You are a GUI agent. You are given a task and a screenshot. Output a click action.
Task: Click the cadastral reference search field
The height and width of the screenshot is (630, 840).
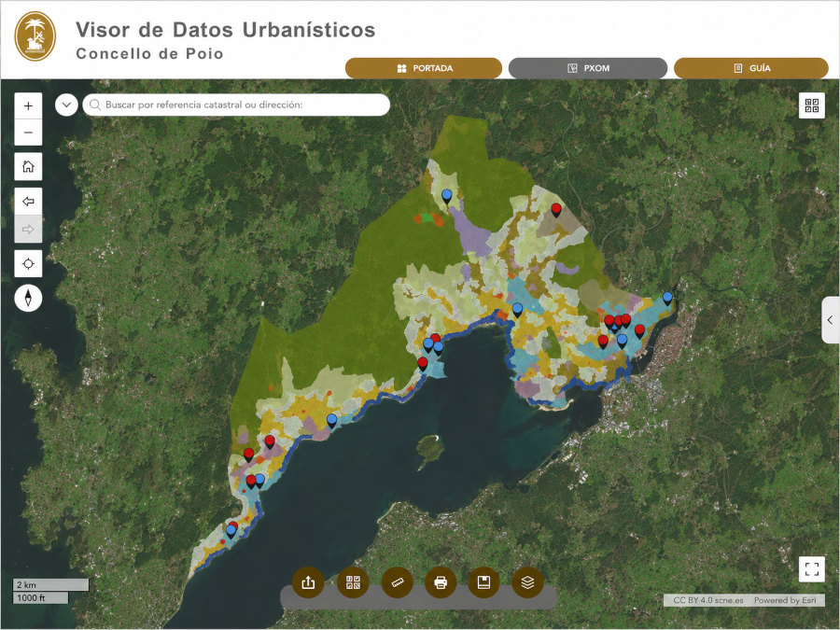click(x=236, y=105)
